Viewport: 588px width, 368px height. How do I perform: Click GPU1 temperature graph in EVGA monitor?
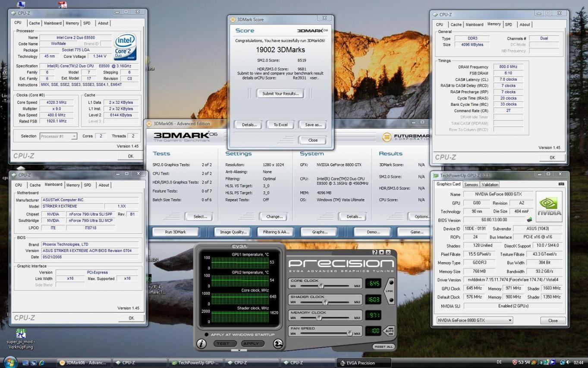point(239,263)
